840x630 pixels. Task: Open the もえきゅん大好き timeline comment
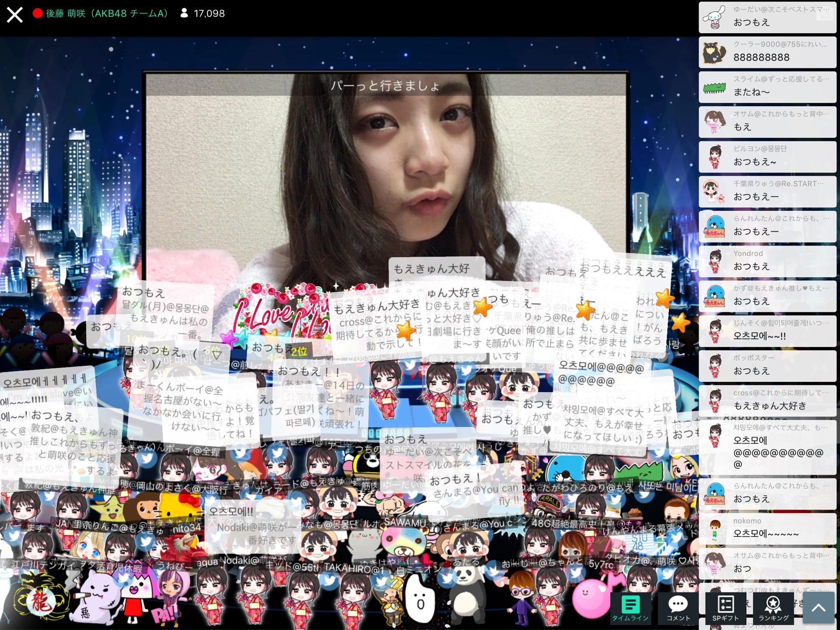pyautogui.click(x=767, y=401)
